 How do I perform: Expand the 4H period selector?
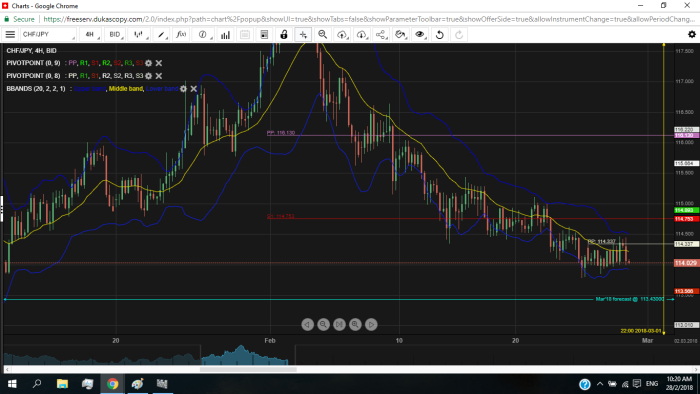pos(91,34)
